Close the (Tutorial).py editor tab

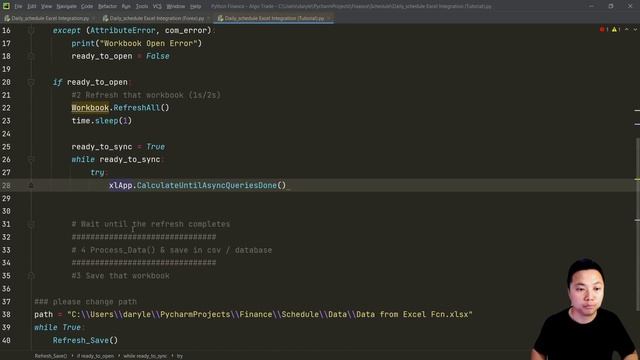click(329, 18)
